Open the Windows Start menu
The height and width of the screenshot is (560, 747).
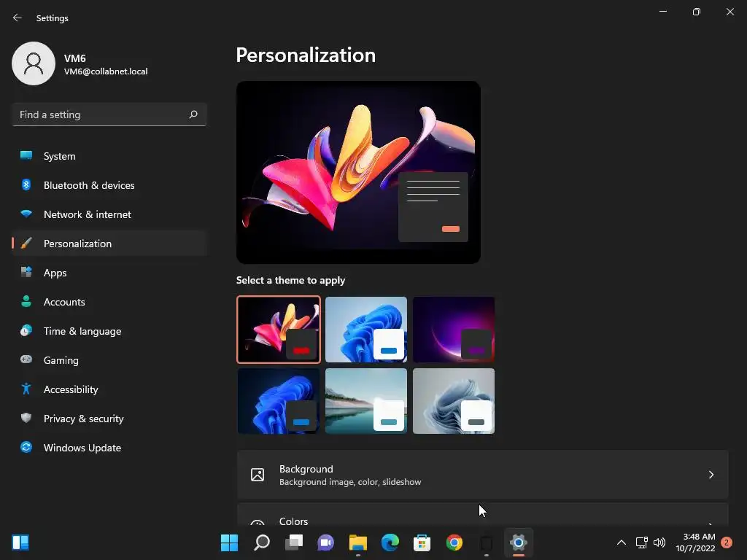[229, 542]
